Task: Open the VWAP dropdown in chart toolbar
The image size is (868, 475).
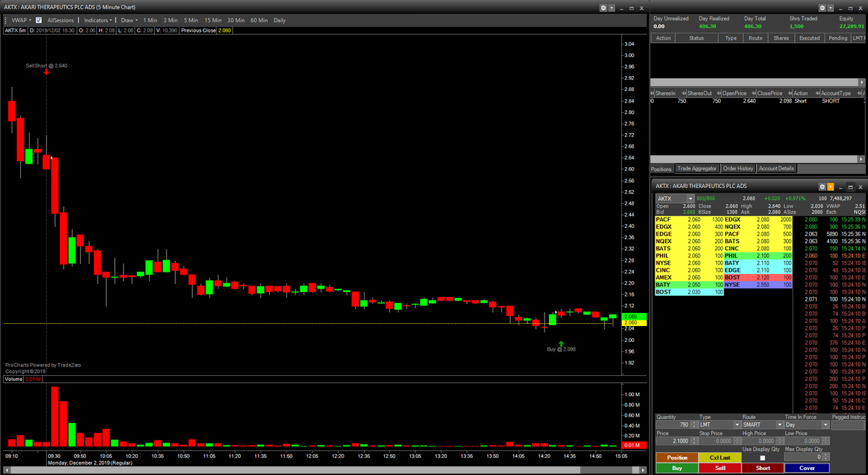Action: [x=21, y=20]
